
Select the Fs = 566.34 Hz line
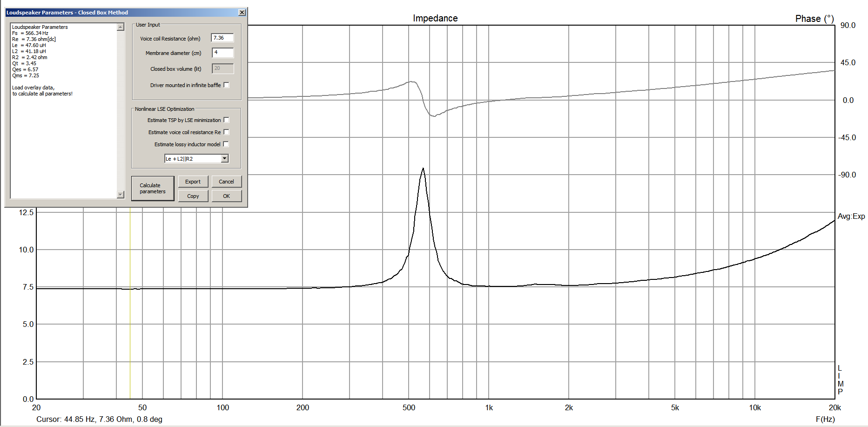click(30, 33)
